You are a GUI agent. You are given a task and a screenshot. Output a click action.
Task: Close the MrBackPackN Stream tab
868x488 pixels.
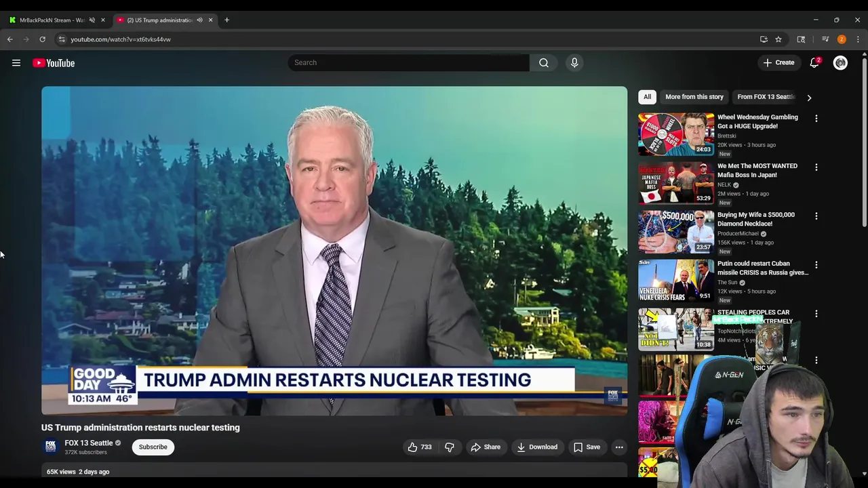click(x=103, y=20)
